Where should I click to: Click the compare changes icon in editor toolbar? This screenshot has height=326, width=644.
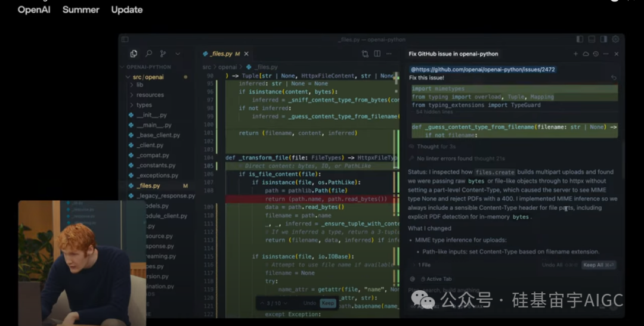click(365, 54)
